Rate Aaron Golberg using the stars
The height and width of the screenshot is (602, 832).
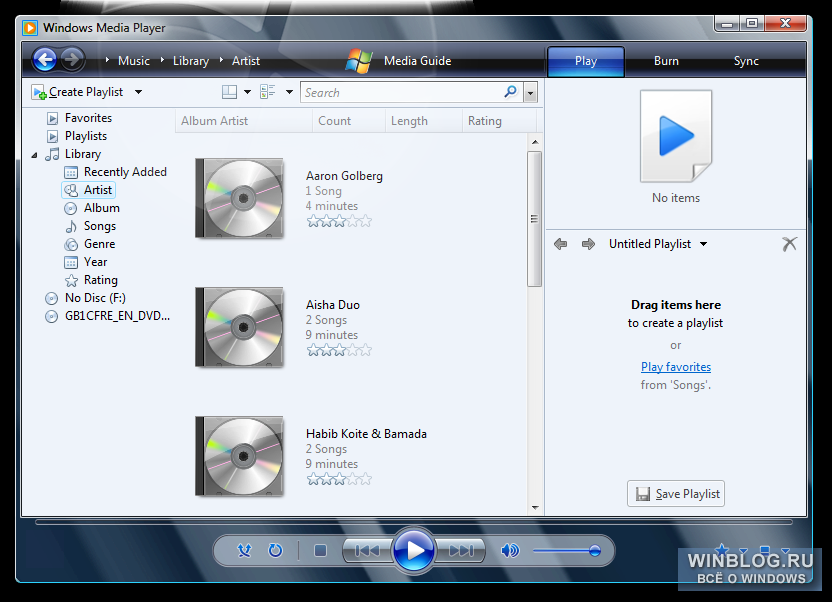tap(339, 221)
